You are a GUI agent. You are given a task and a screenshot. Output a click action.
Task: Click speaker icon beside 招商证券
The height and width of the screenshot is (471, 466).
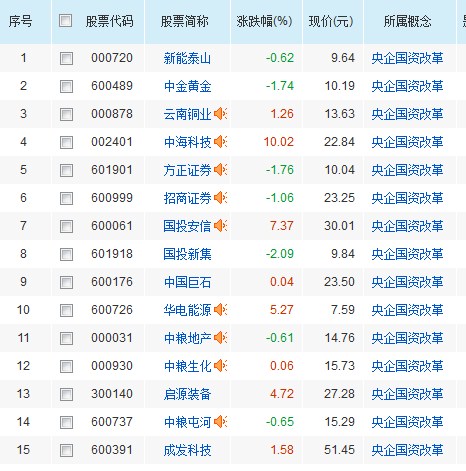pyautogui.click(x=220, y=198)
